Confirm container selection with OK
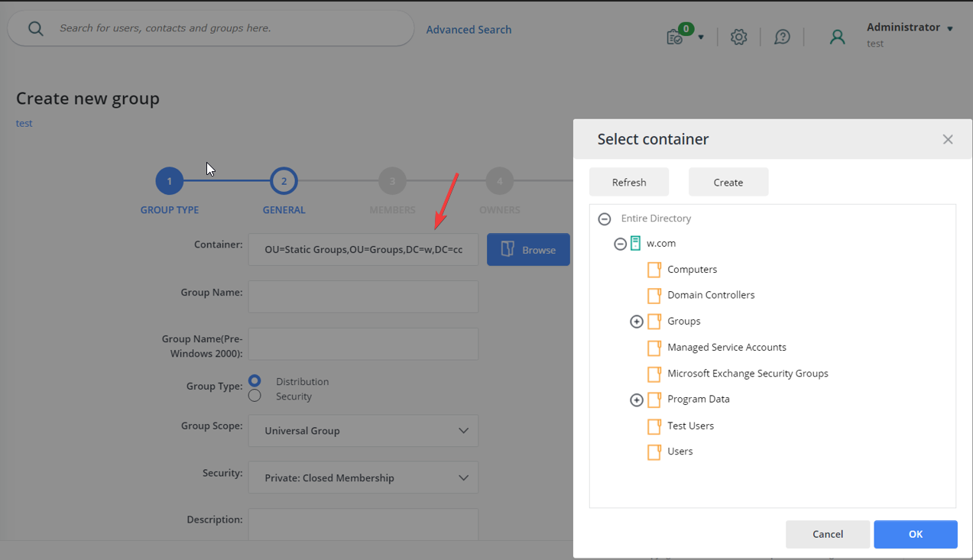This screenshot has width=973, height=560. pos(915,534)
